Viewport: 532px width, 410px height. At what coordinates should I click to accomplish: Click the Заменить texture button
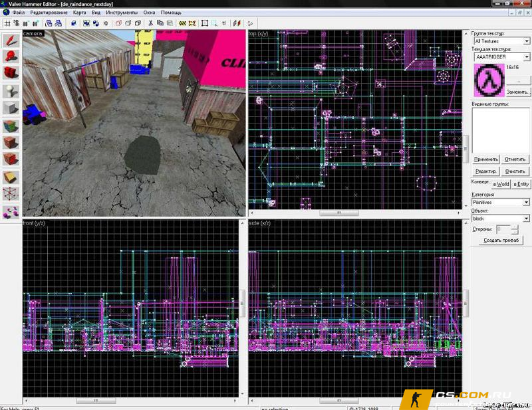(x=518, y=92)
